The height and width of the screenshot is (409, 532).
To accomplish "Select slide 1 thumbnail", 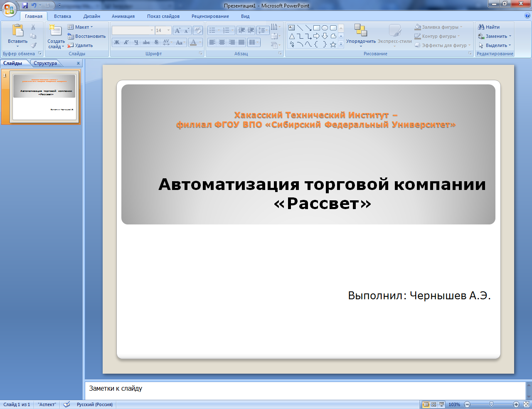I will coord(44,97).
